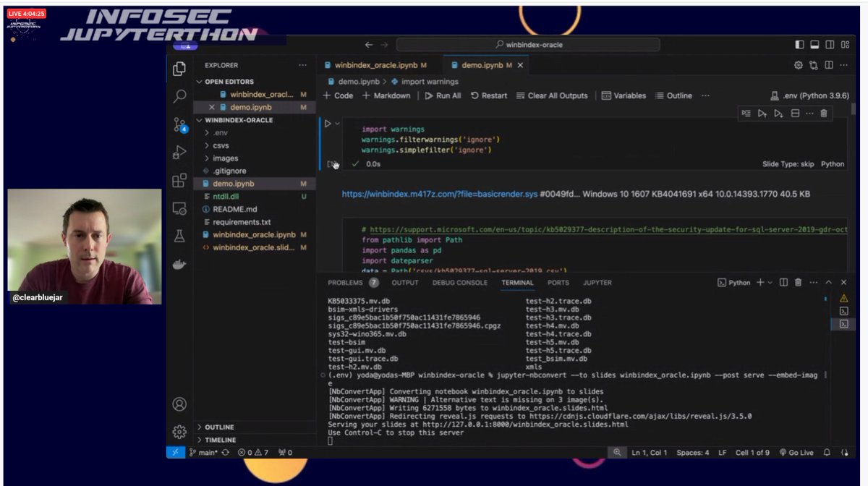The height and width of the screenshot is (486, 868).
Task: Open the notebook settings gear in the editor title
Action: [799, 65]
